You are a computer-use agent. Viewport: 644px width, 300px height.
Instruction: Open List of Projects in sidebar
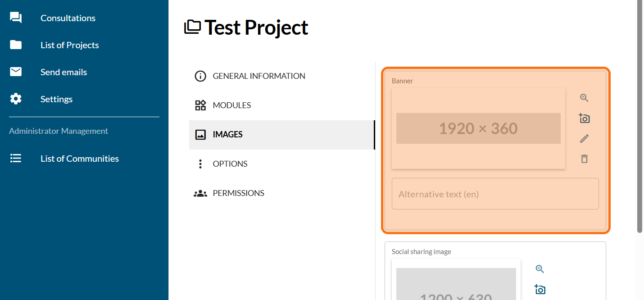(69, 45)
